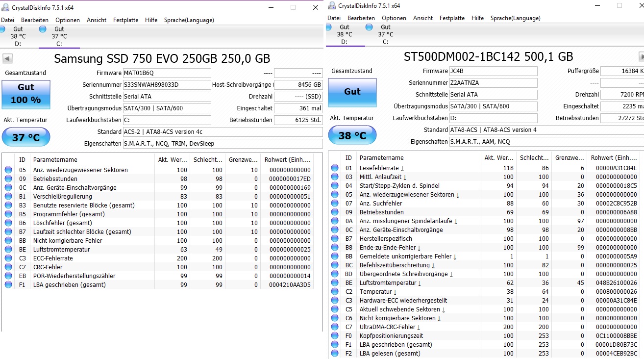Select drive C: tab in right window

385,34
